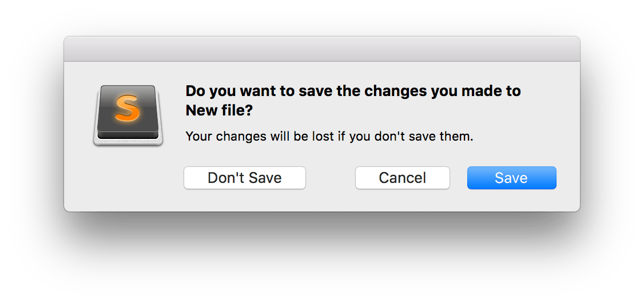Click the Cancel button
This screenshot has width=644, height=303.
point(402,178)
